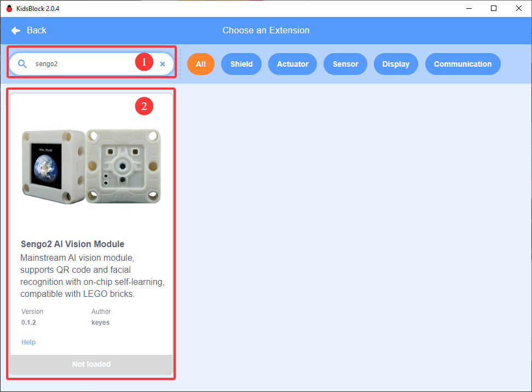This screenshot has height=392, width=532.
Task: Click the search magnifier icon
Action: coord(22,64)
